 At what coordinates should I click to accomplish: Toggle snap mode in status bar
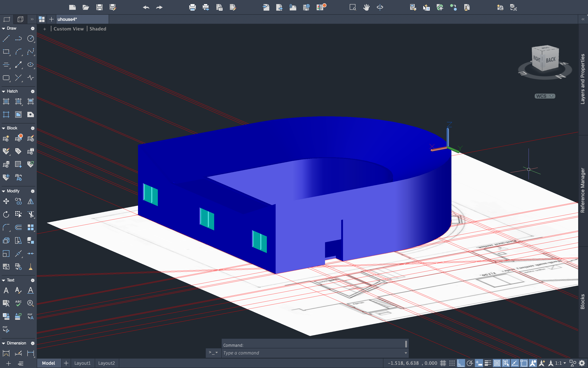click(452, 363)
